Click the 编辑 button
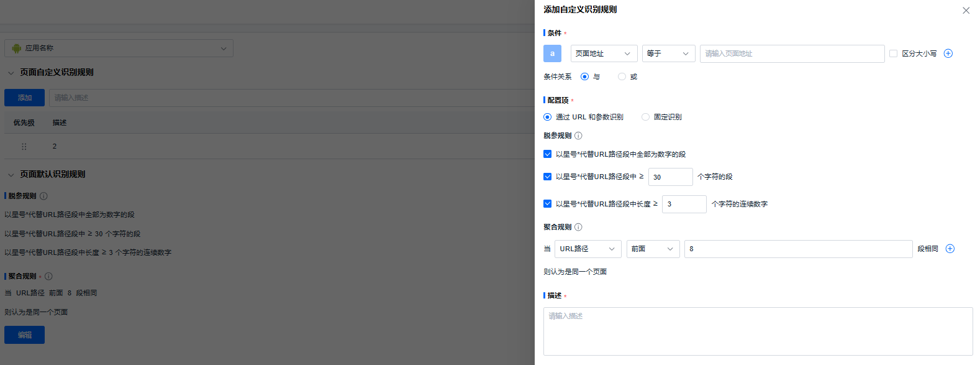The image size is (980, 365). [x=24, y=335]
